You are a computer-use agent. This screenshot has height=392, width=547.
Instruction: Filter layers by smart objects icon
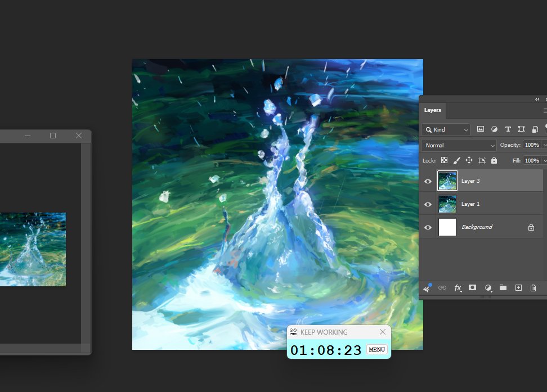535,129
